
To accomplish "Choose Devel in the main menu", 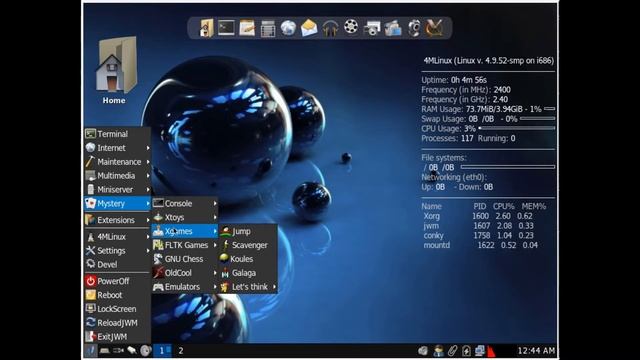I will pos(118,264).
